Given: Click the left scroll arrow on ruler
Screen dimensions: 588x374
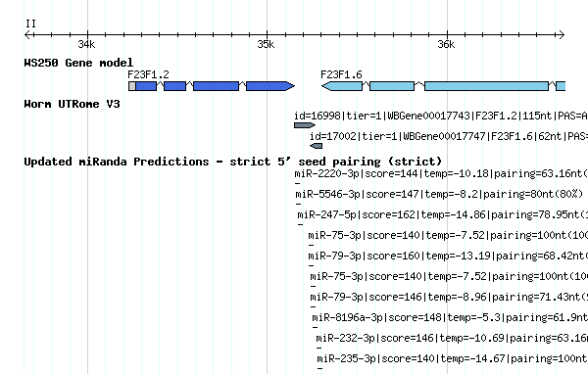Looking at the screenshot, I should (x=28, y=35).
